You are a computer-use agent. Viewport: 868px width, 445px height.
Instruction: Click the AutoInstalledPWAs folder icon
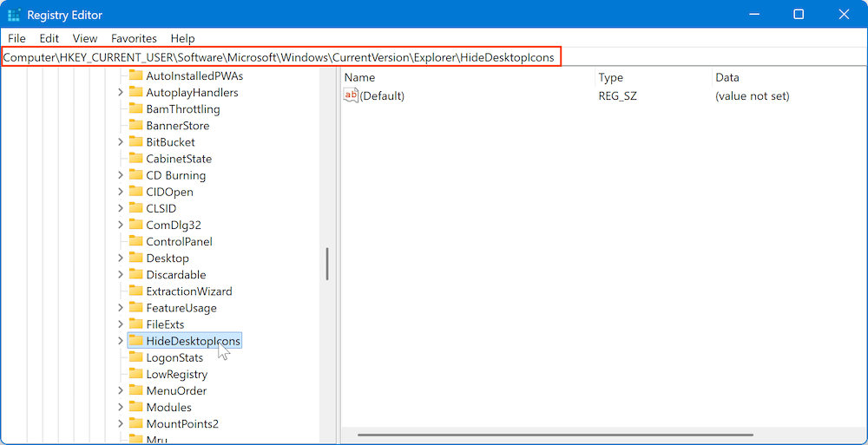[x=135, y=75]
